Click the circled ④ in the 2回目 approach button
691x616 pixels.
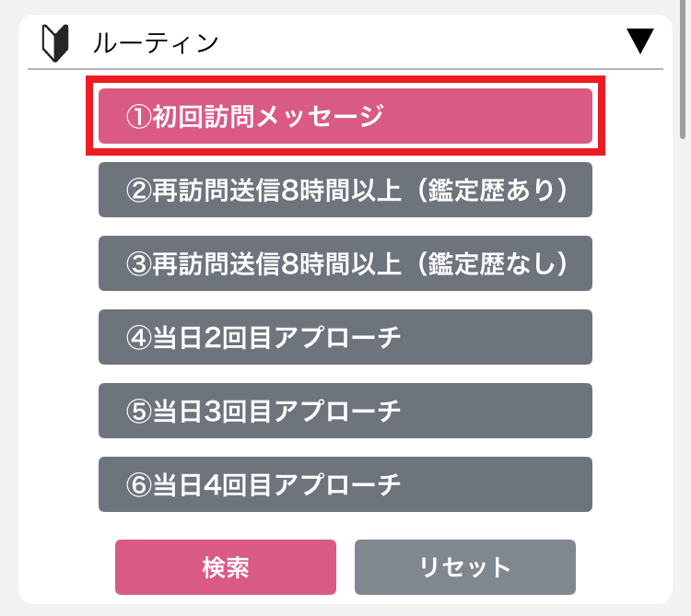139,338
